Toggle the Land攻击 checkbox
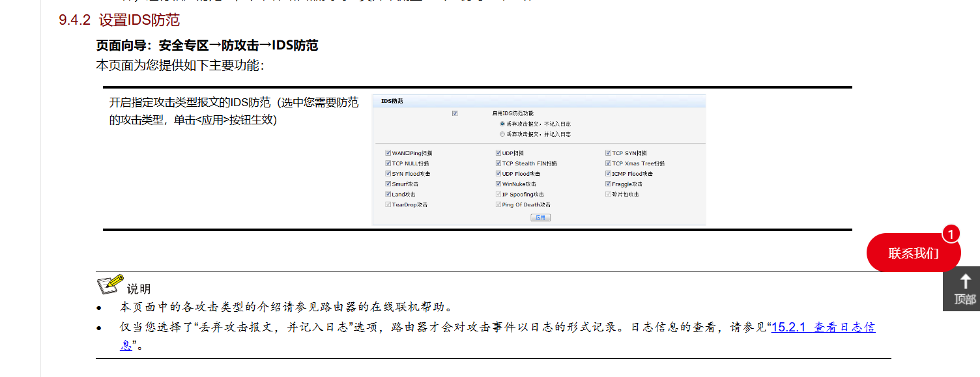The width and height of the screenshot is (980, 377). coord(388,195)
